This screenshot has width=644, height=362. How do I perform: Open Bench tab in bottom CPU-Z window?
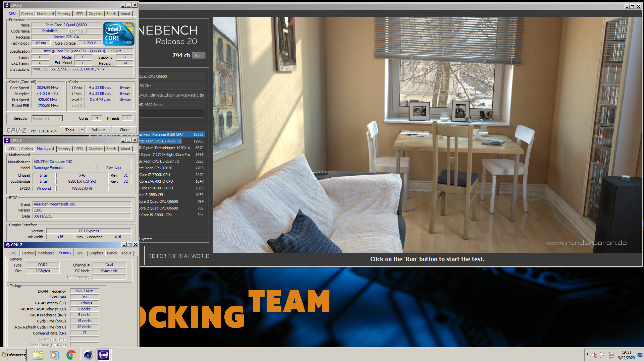click(x=112, y=253)
